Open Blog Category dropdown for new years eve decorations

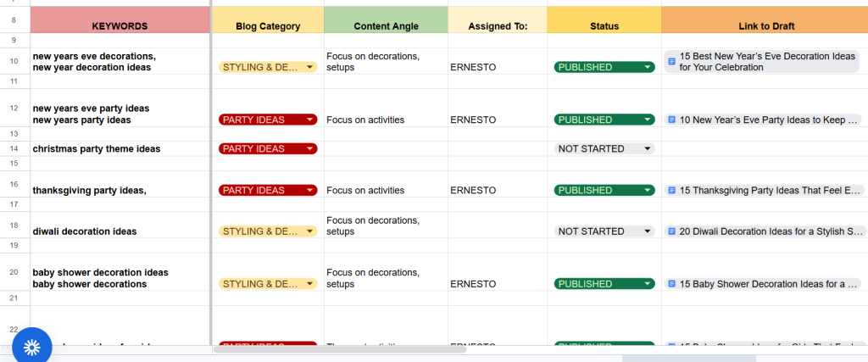(268, 67)
